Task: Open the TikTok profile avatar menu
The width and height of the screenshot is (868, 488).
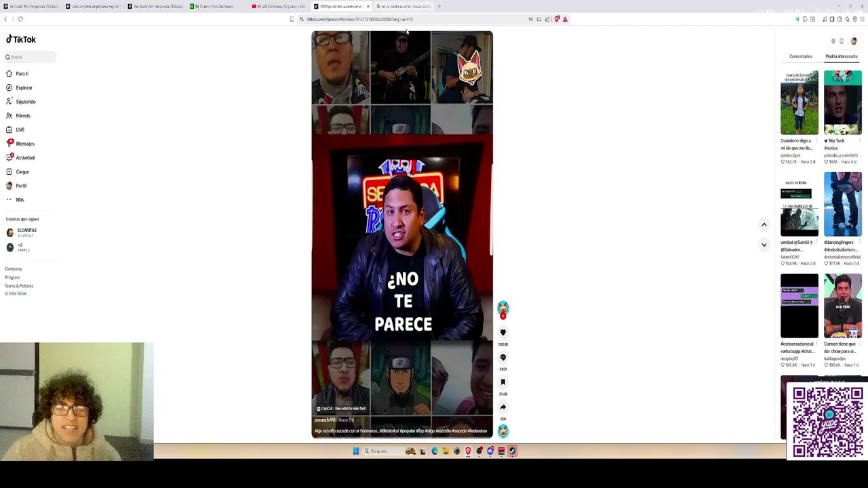Action: (x=854, y=41)
